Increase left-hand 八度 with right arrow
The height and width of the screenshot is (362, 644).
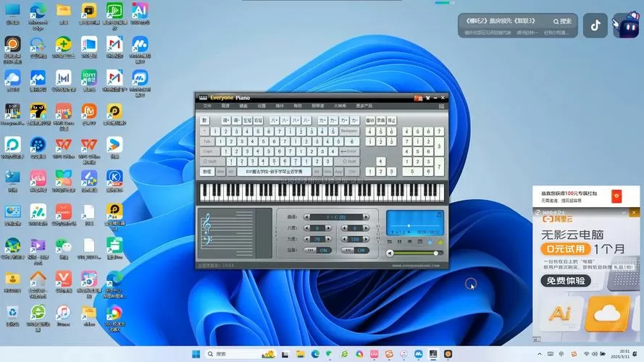[328, 228]
